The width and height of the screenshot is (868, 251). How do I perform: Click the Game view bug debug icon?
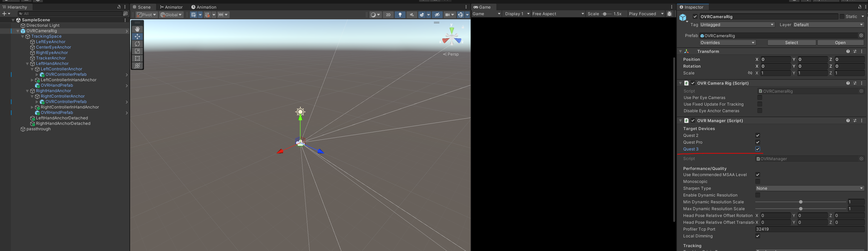669,14
